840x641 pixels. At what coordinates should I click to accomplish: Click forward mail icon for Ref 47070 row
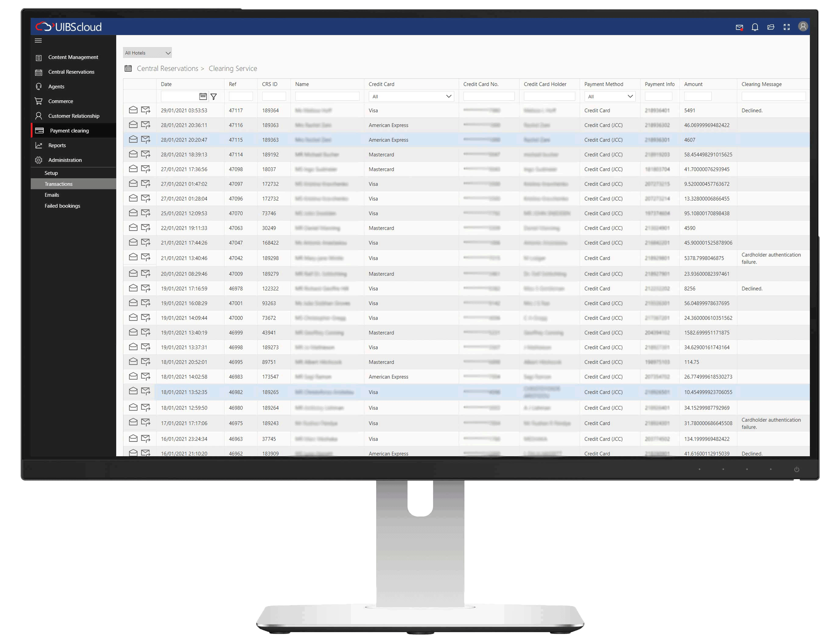[145, 212]
